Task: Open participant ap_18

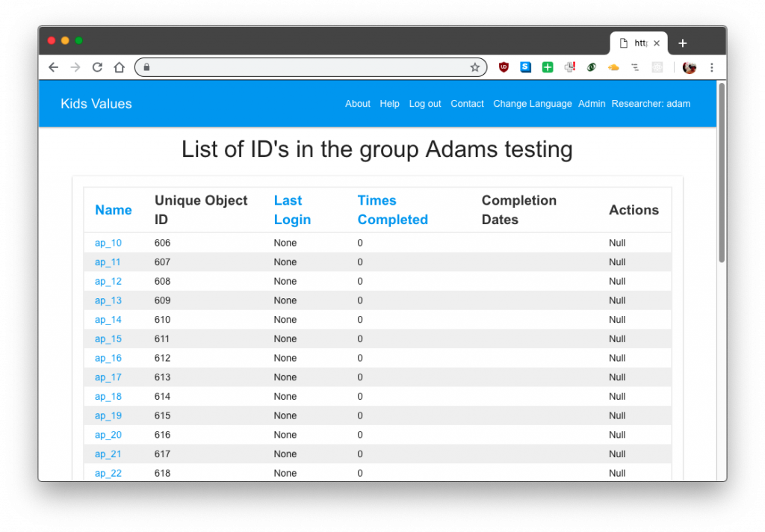Action: point(108,396)
